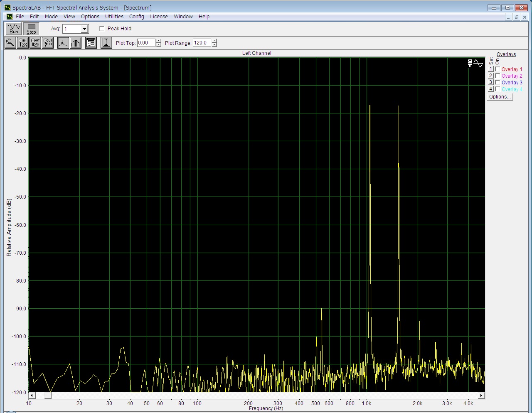Viewport: 532px width, 413px height.
Task: Increase Plot Top with up spinner arrow
Action: (x=158, y=41)
